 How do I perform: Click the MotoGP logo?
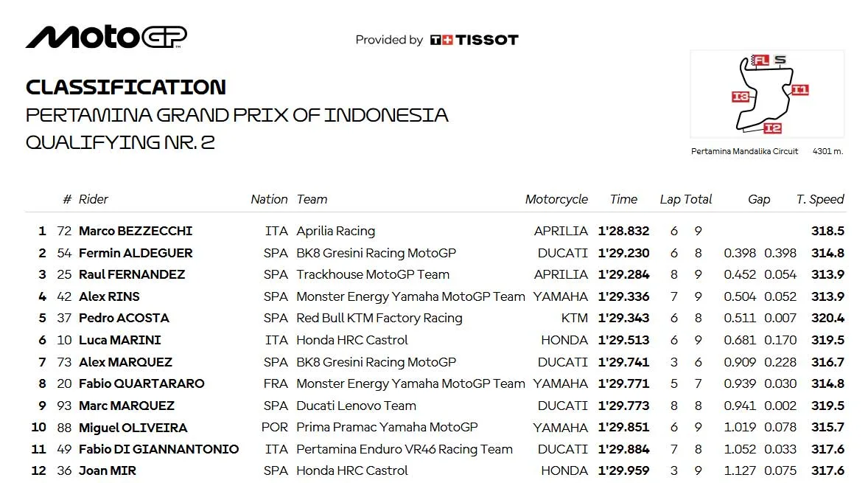click(106, 37)
